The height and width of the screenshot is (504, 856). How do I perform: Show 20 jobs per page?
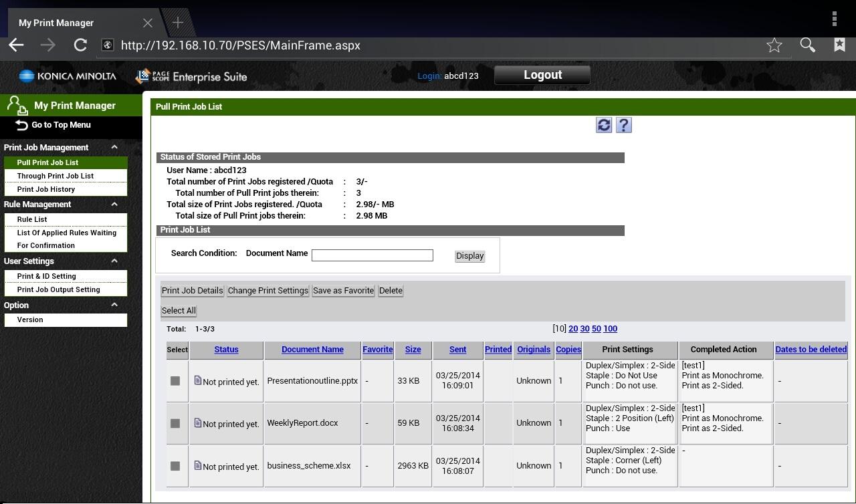pos(573,329)
